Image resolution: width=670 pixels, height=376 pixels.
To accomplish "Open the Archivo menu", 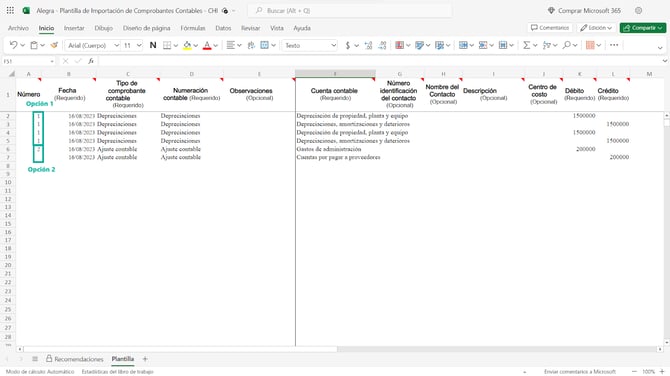I will (18, 28).
